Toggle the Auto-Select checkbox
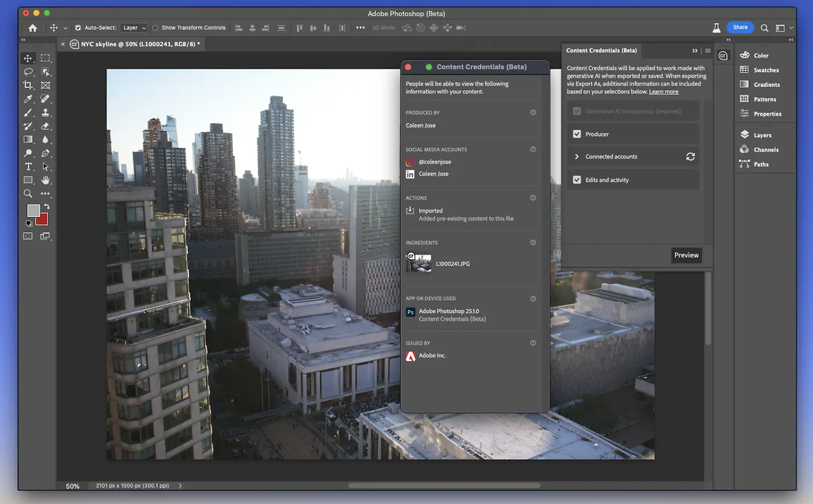Viewport: 813px width, 504px height. click(x=78, y=28)
